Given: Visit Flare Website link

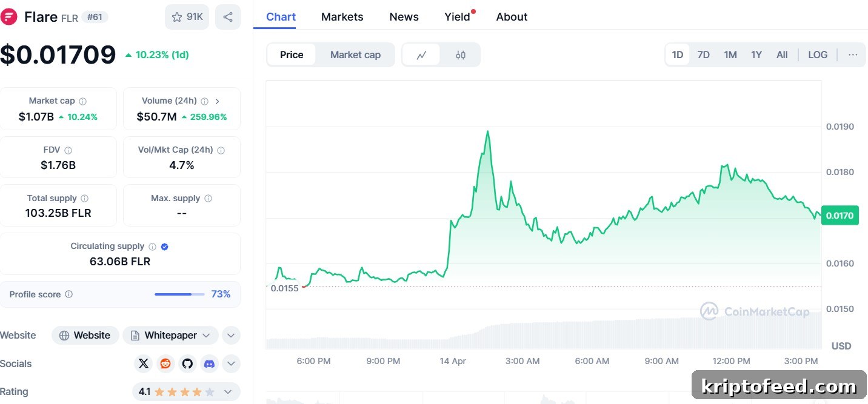Looking at the screenshot, I should [x=85, y=336].
